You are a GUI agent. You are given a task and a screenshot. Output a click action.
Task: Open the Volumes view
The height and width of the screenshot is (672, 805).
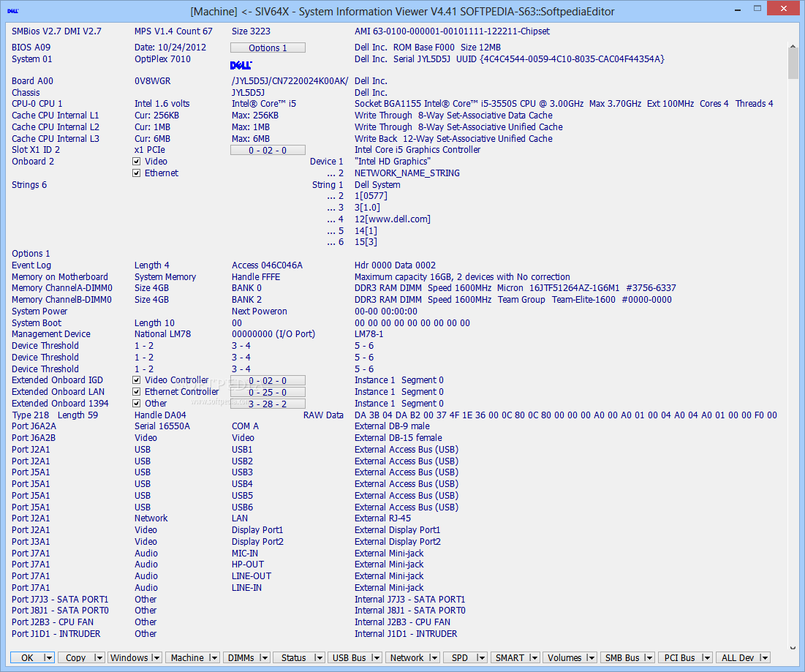click(564, 657)
